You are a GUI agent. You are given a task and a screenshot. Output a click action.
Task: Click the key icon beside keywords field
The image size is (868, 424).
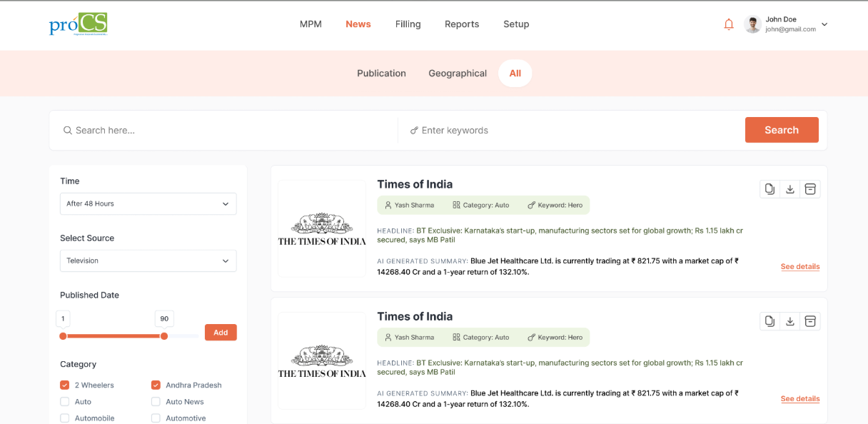coord(414,131)
